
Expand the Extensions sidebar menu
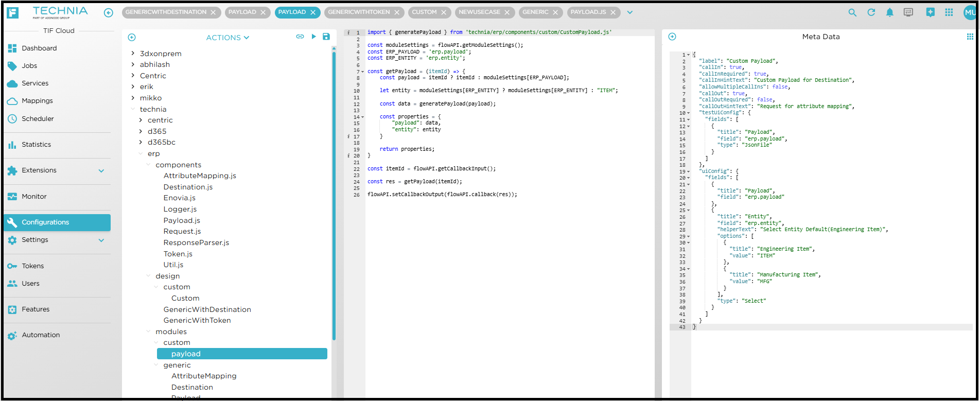point(101,170)
